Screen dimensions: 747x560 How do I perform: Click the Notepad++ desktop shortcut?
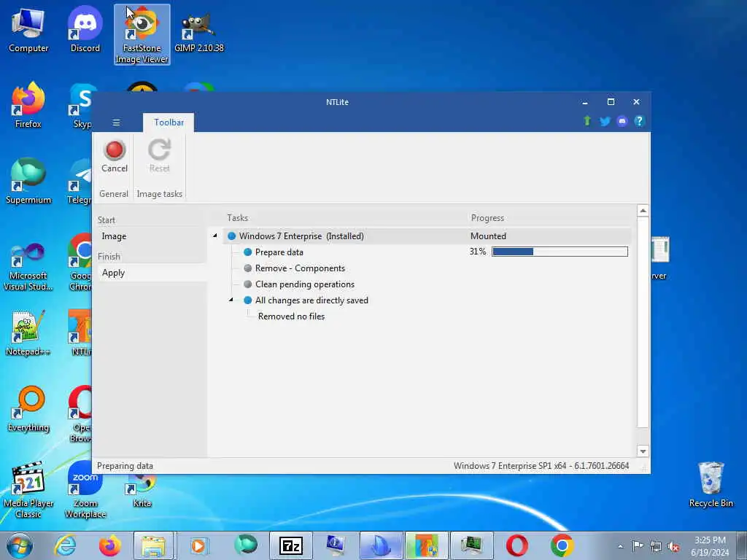[28, 333]
